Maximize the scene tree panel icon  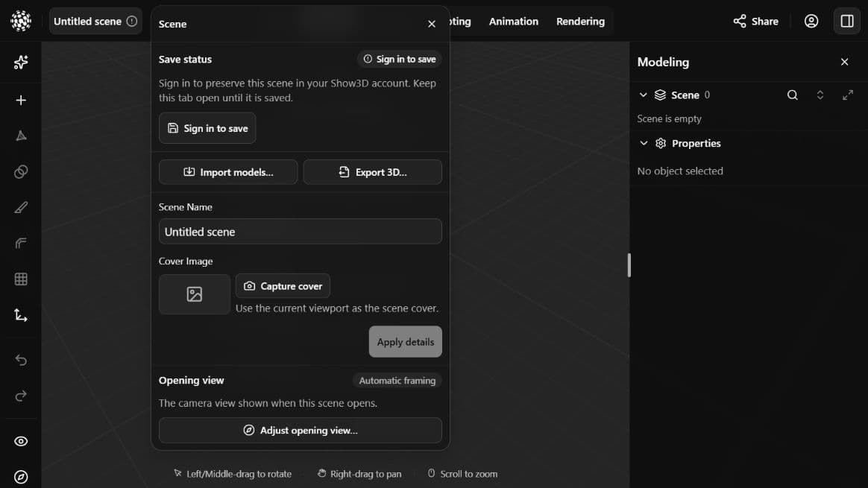(848, 95)
